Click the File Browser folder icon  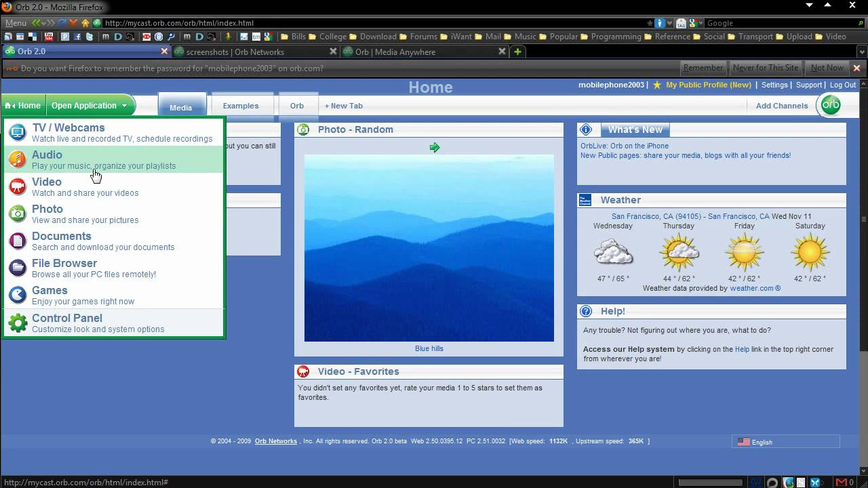[x=18, y=268]
